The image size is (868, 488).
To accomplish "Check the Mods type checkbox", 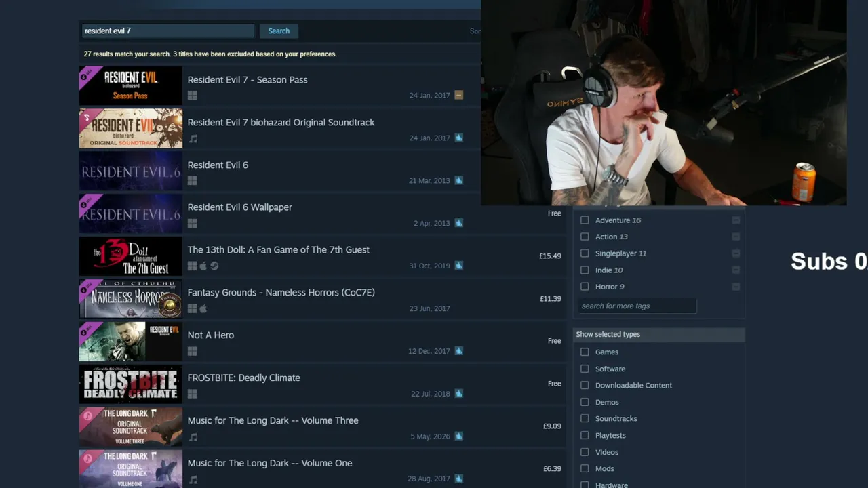I will (585, 468).
